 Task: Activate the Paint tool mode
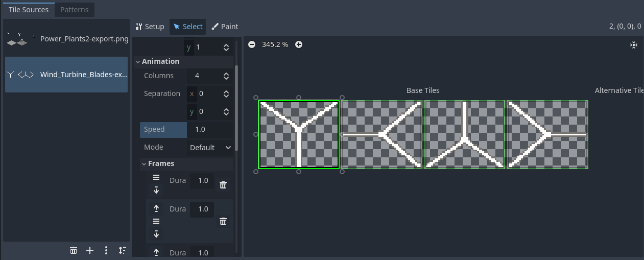coord(225,27)
